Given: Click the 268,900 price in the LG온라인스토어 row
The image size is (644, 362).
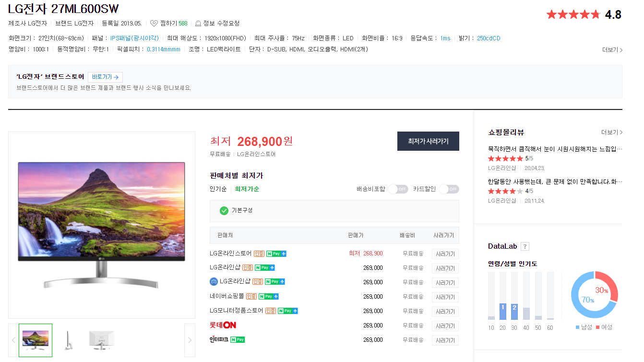Looking at the screenshot, I should point(373,253).
